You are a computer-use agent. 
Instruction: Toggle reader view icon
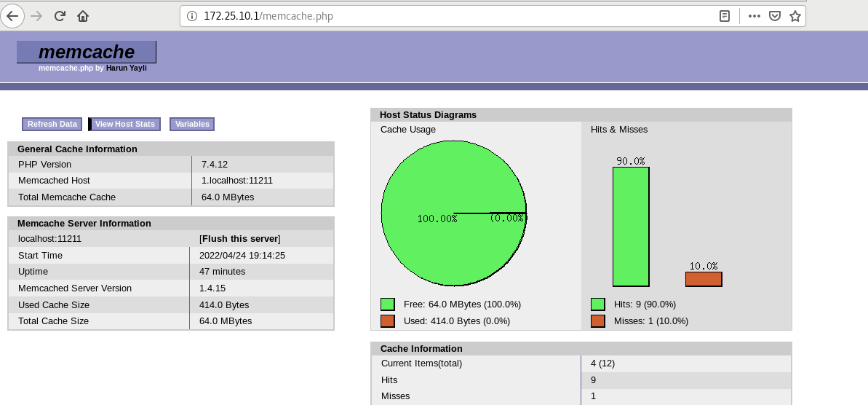tap(725, 16)
